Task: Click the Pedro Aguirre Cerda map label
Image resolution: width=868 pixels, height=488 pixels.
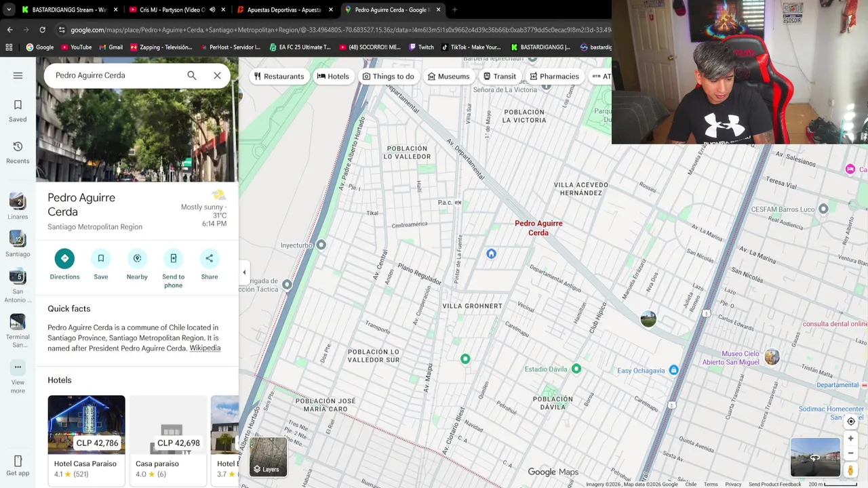Action: 538,228
